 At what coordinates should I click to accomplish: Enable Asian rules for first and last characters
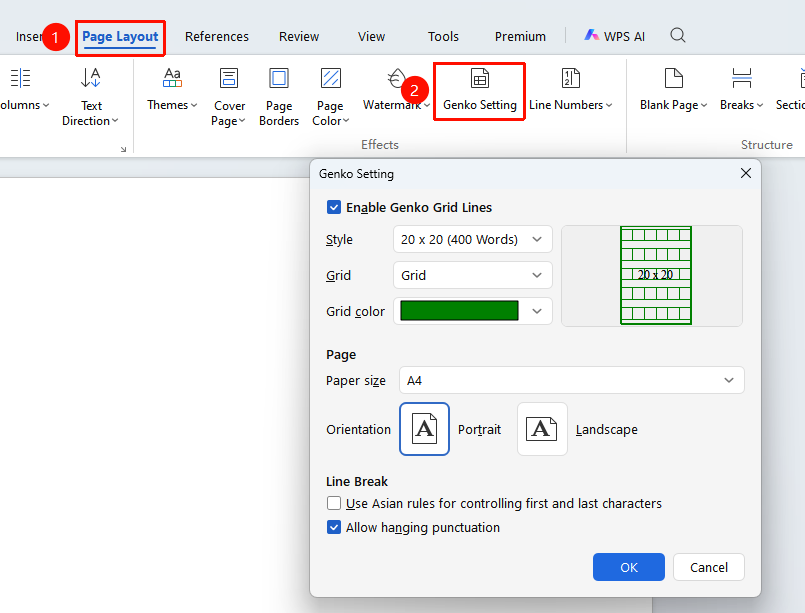coord(334,503)
